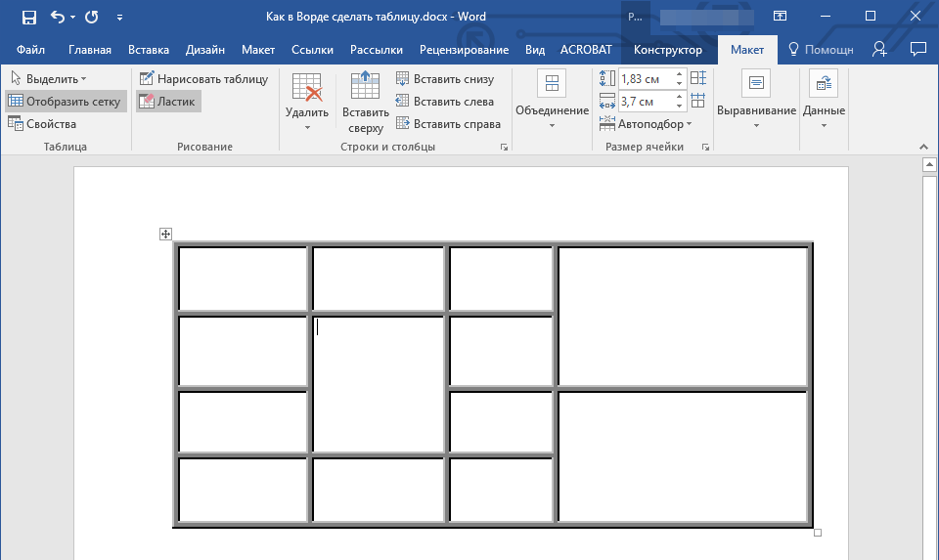Open the comments icon

pyautogui.click(x=918, y=49)
